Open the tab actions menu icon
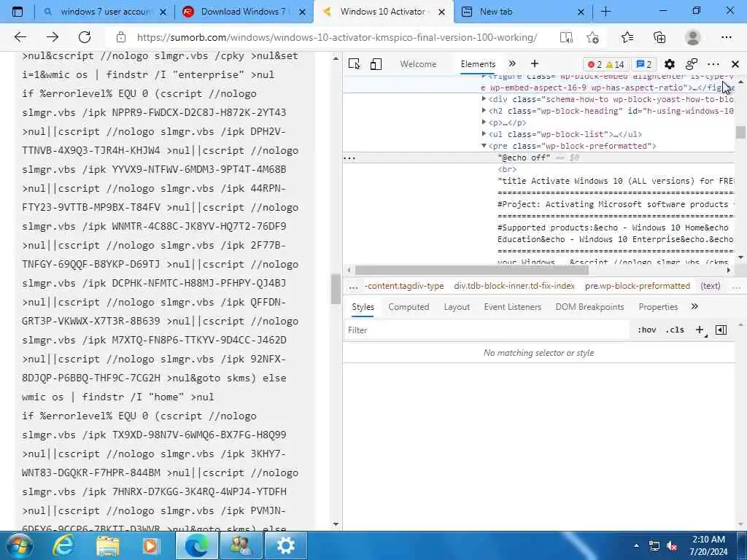Image resolution: width=747 pixels, height=560 pixels. tap(18, 12)
